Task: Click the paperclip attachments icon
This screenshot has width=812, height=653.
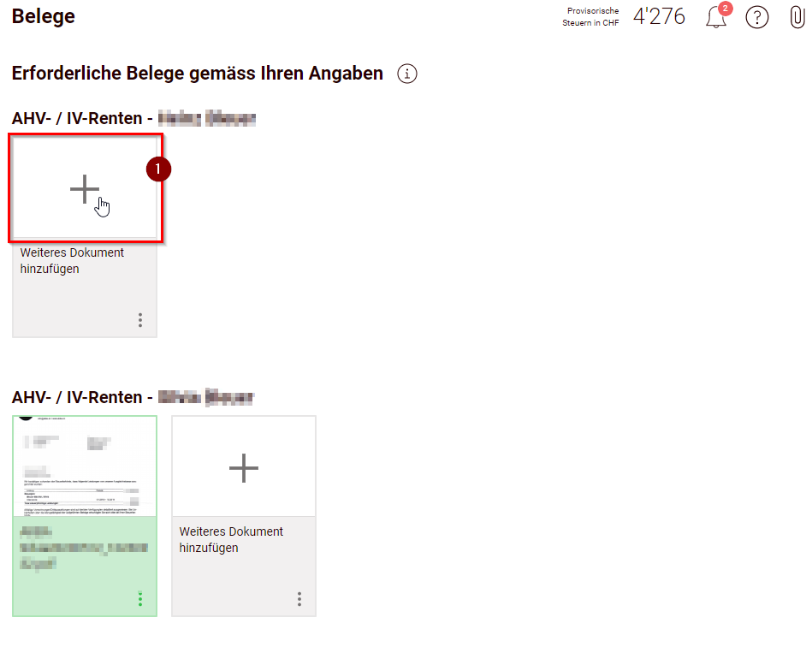Action: [x=797, y=18]
